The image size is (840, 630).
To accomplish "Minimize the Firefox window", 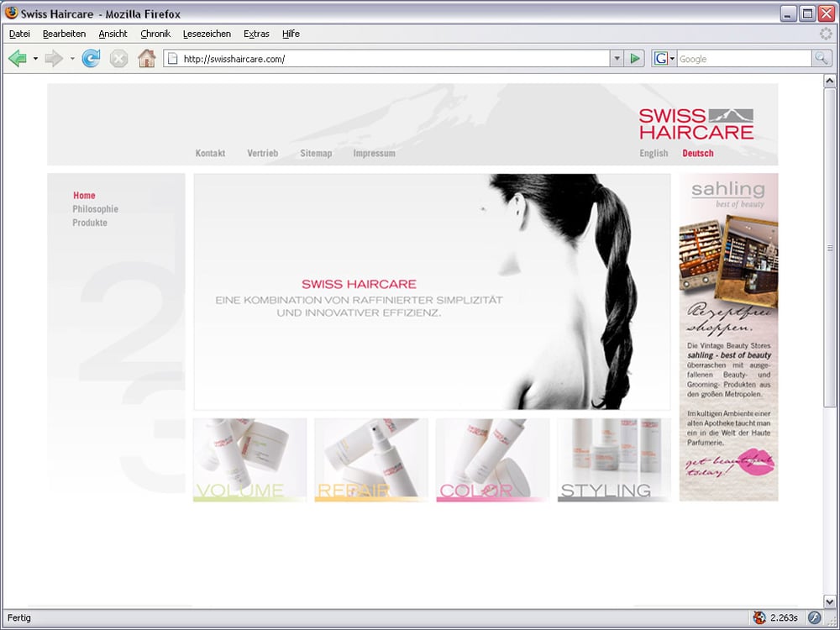I will pos(788,13).
